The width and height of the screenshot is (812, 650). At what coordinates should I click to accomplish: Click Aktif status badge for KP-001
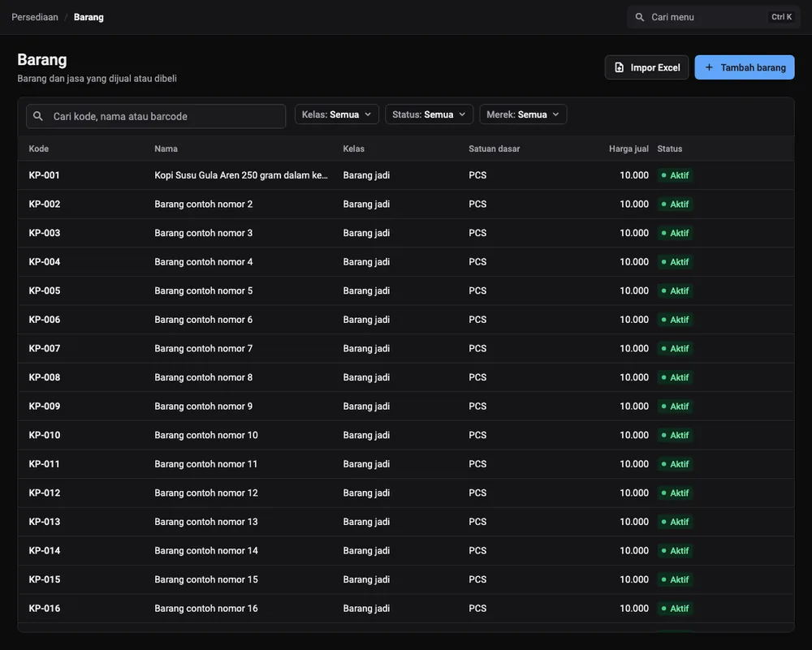click(x=675, y=175)
